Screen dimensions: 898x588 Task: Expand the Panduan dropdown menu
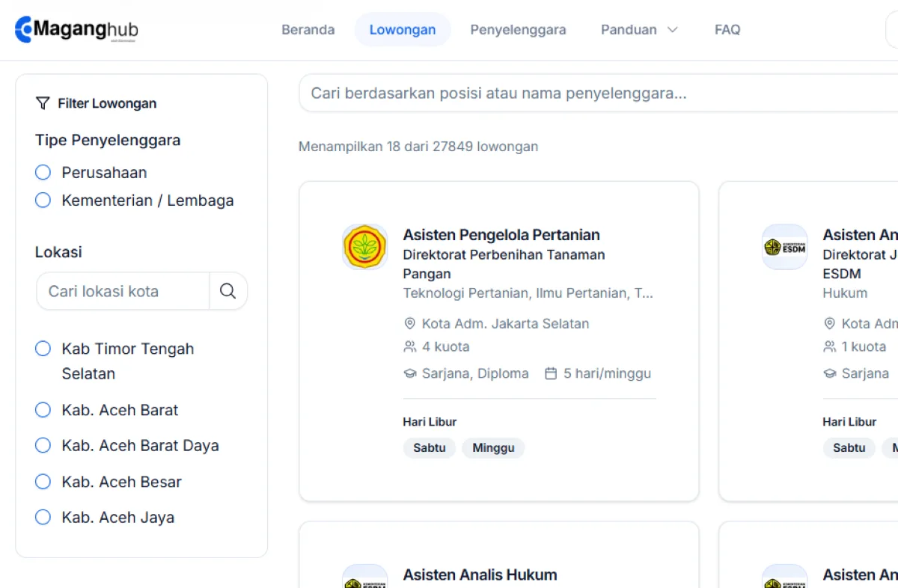[640, 30]
